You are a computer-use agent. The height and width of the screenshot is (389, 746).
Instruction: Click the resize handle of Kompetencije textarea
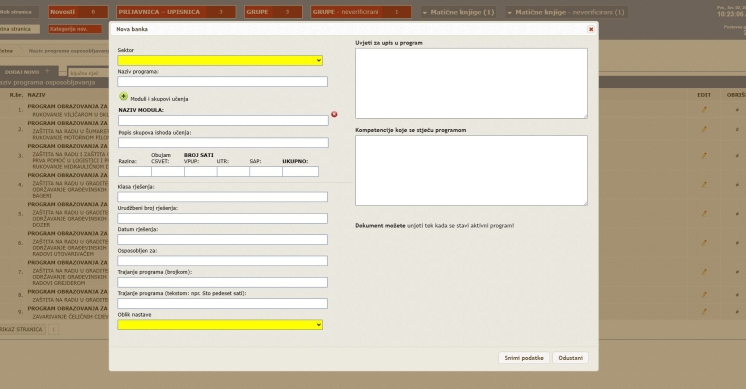click(x=585, y=203)
